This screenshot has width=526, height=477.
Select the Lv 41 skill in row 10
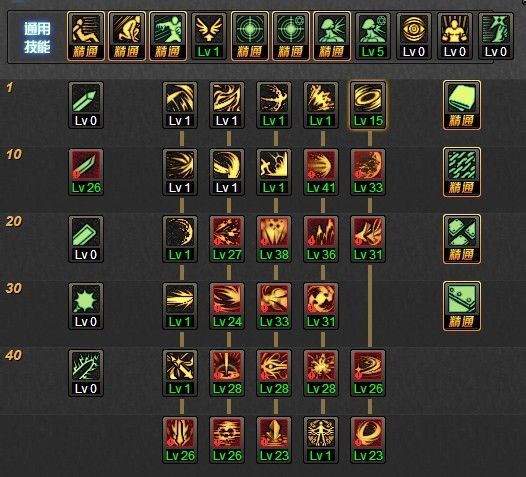(x=321, y=172)
